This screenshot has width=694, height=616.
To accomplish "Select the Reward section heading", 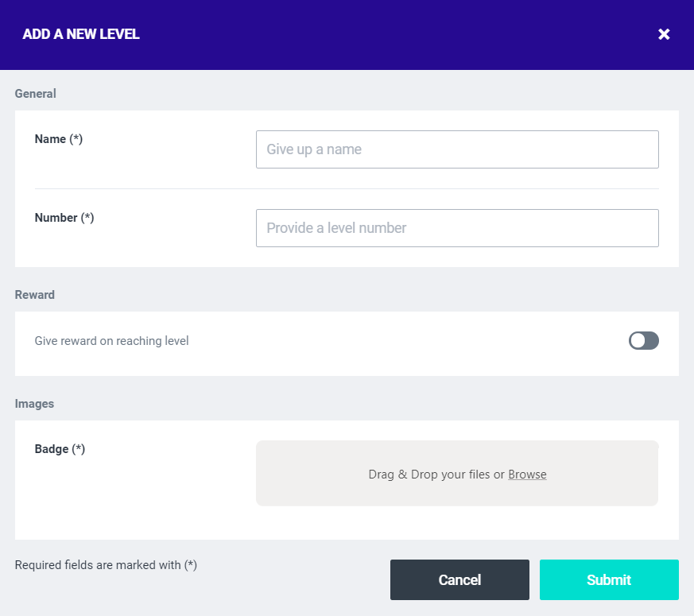I will point(35,295).
